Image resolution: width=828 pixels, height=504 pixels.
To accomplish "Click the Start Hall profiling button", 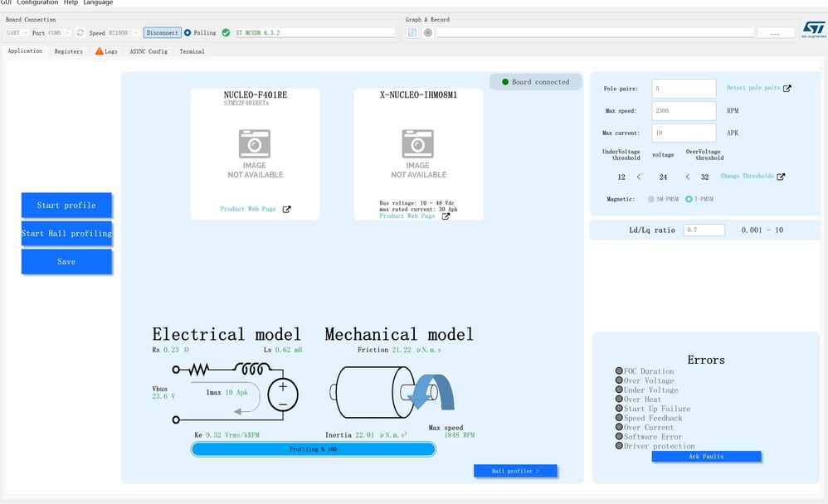I will pyautogui.click(x=66, y=233).
